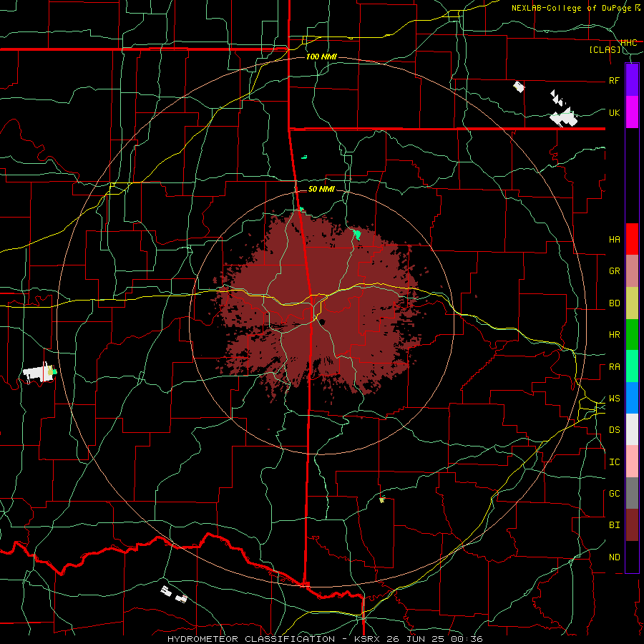The image size is (644, 644).
Task: Click the BD yellow-olive legend swatch
Action: point(632,303)
